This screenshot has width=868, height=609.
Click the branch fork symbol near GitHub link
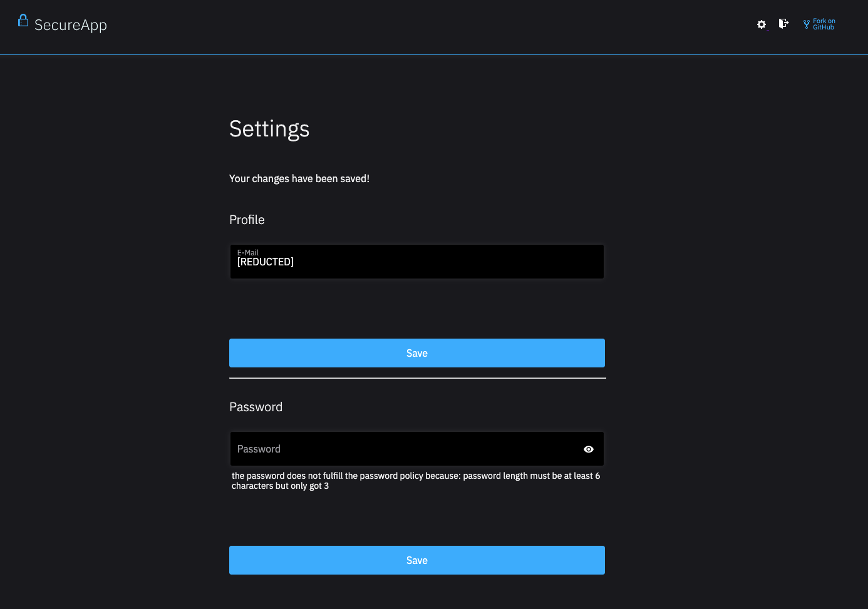tap(806, 24)
